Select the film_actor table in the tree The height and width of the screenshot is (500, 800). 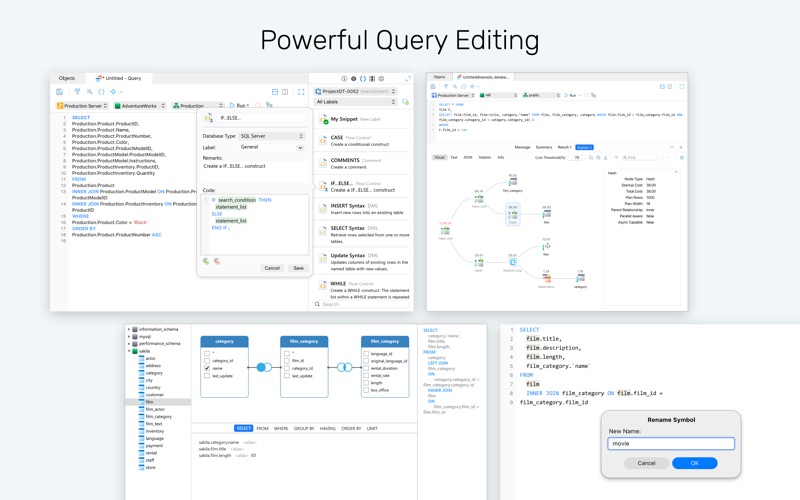click(x=155, y=409)
